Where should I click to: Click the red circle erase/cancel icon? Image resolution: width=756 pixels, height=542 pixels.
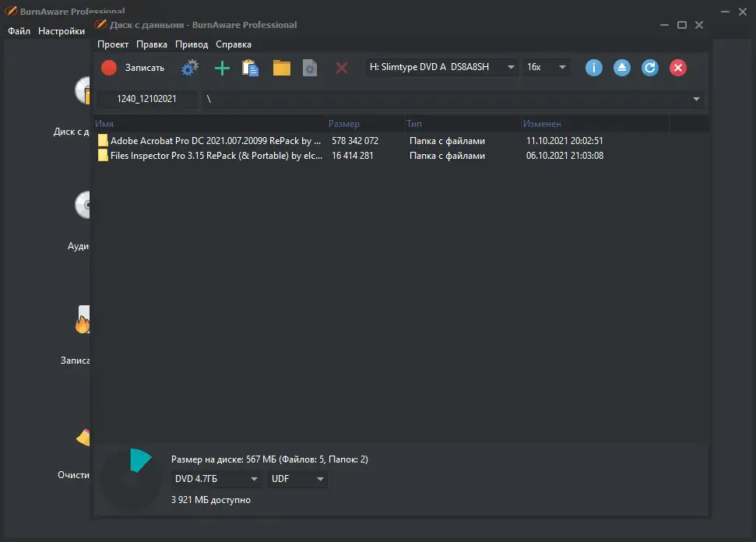(x=678, y=68)
